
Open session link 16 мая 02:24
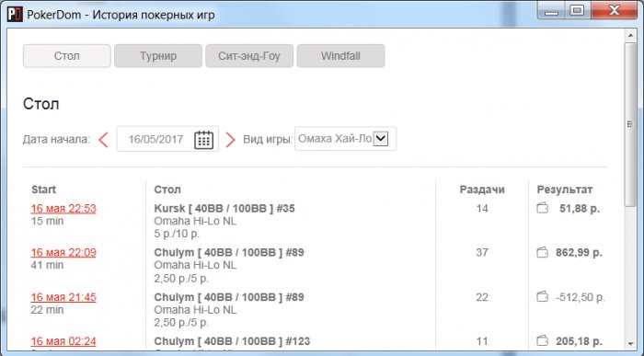63,341
